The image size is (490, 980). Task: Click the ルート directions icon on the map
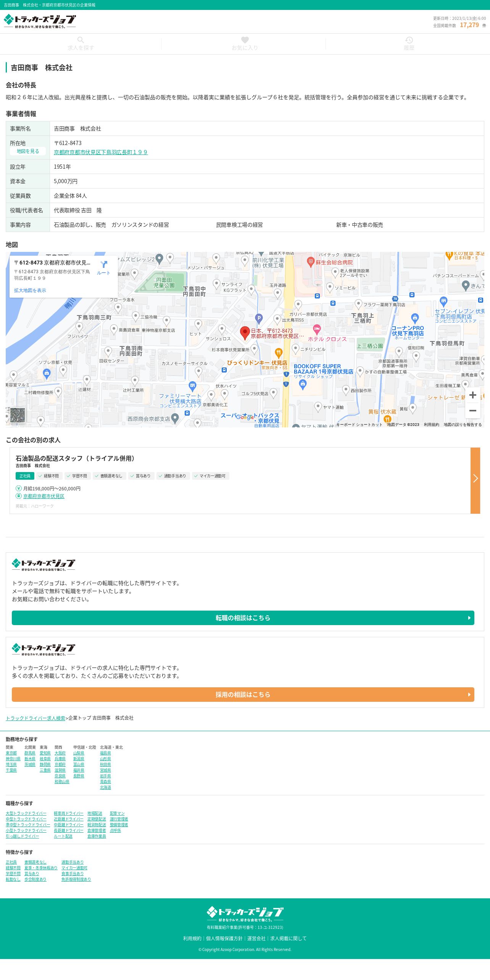(x=103, y=268)
